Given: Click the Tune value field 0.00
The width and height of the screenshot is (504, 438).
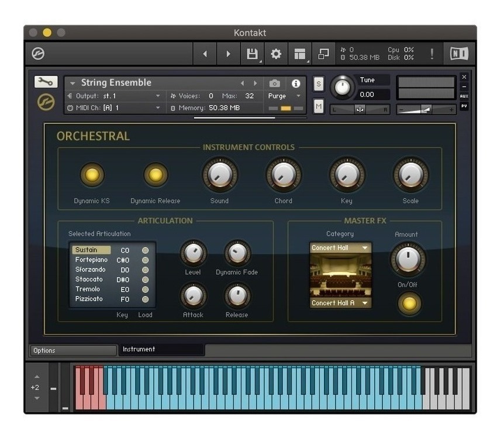Looking at the screenshot, I should tap(374, 95).
